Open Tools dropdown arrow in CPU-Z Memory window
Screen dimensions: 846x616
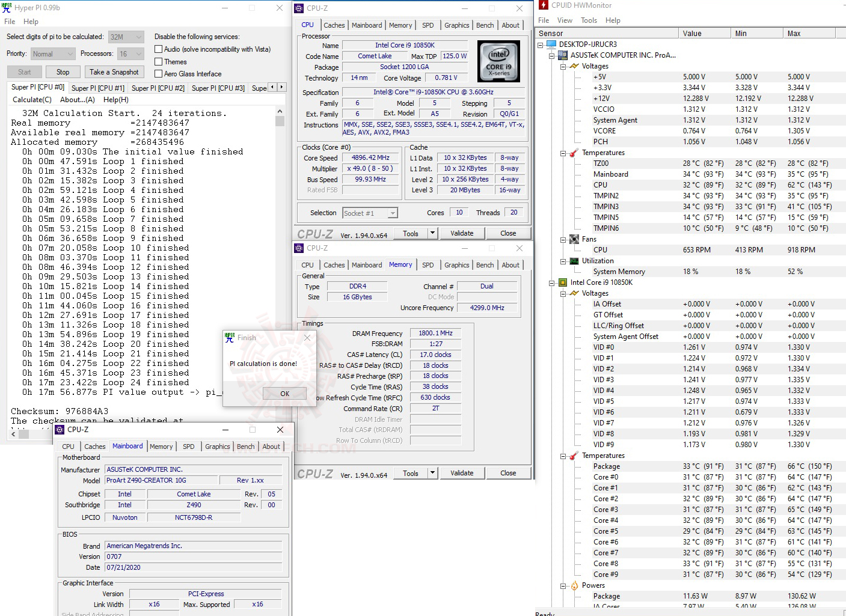click(432, 473)
